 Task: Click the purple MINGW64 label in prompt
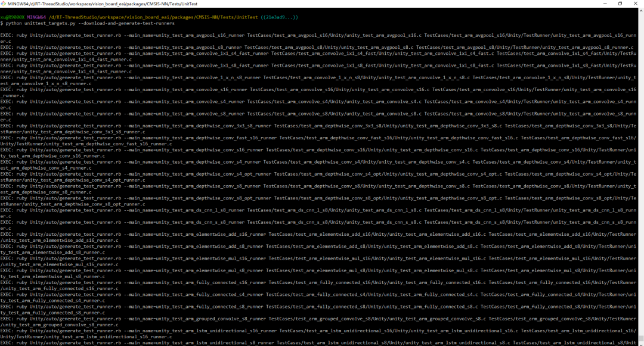coord(41,16)
